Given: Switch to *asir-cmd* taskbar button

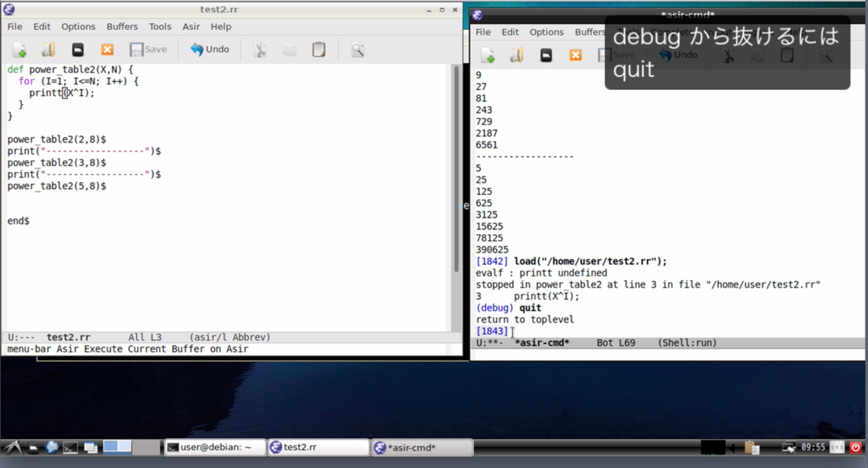Looking at the screenshot, I should coord(422,447).
